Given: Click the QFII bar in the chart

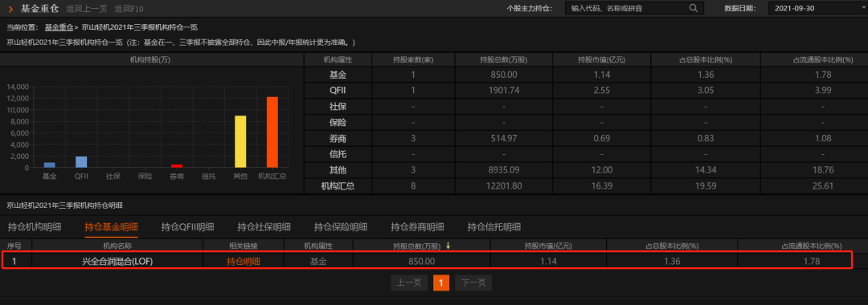Looking at the screenshot, I should [x=81, y=162].
